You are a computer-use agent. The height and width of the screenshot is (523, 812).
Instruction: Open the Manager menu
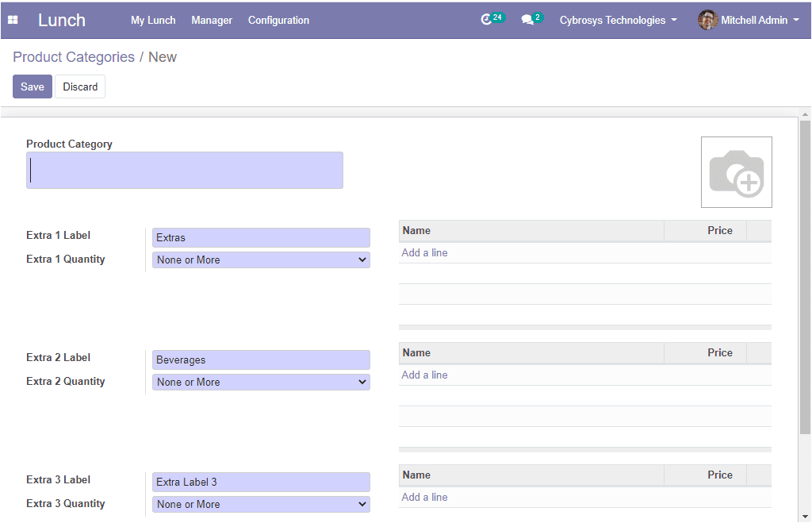[212, 20]
